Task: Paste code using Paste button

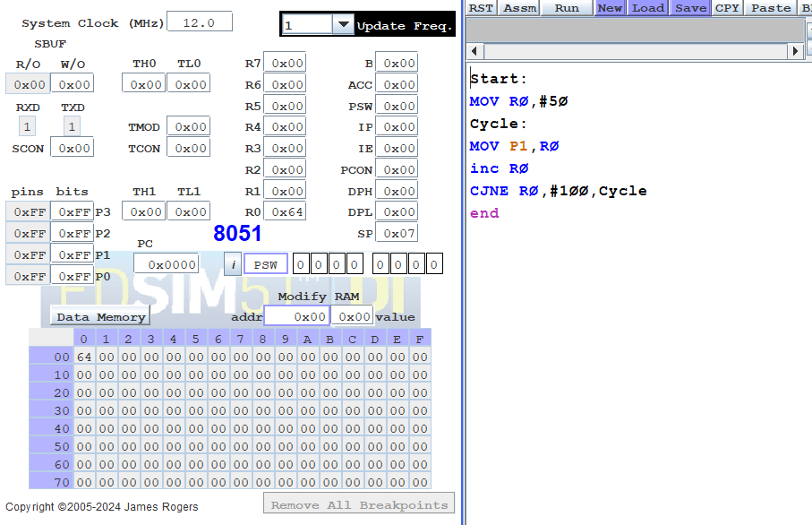Action: click(x=771, y=8)
